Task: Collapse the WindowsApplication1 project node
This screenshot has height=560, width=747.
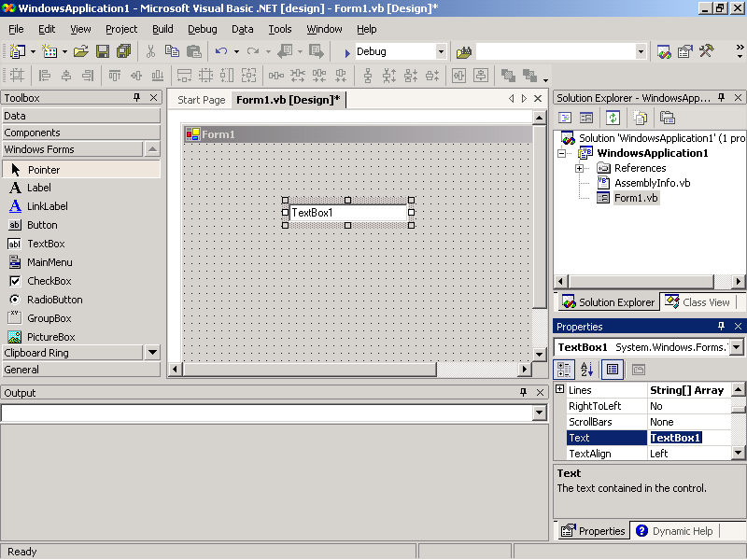Action: [x=562, y=153]
